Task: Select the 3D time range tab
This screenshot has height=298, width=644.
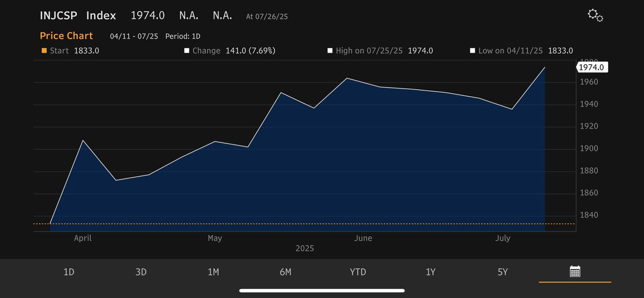Action: (x=141, y=272)
